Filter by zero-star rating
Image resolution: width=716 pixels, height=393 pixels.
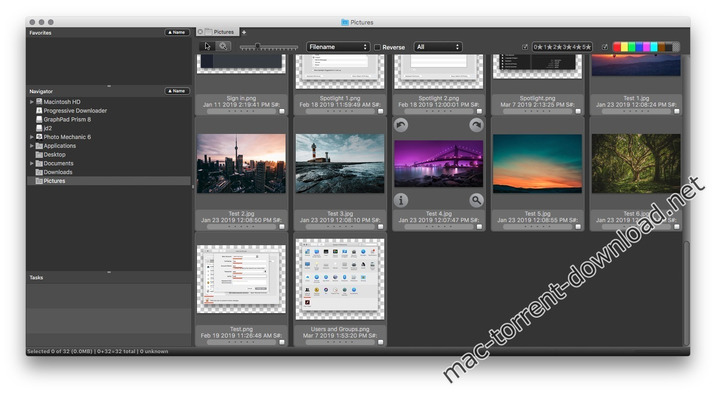tap(538, 47)
